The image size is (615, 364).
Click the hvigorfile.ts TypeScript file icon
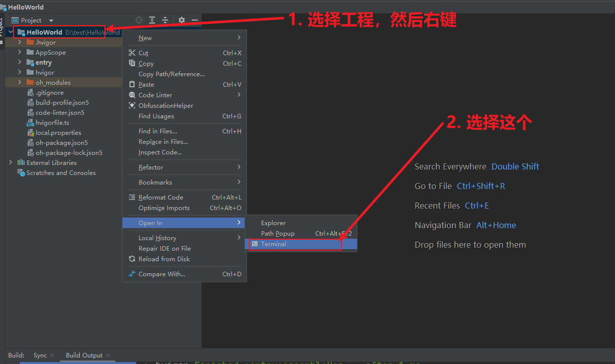[30, 122]
